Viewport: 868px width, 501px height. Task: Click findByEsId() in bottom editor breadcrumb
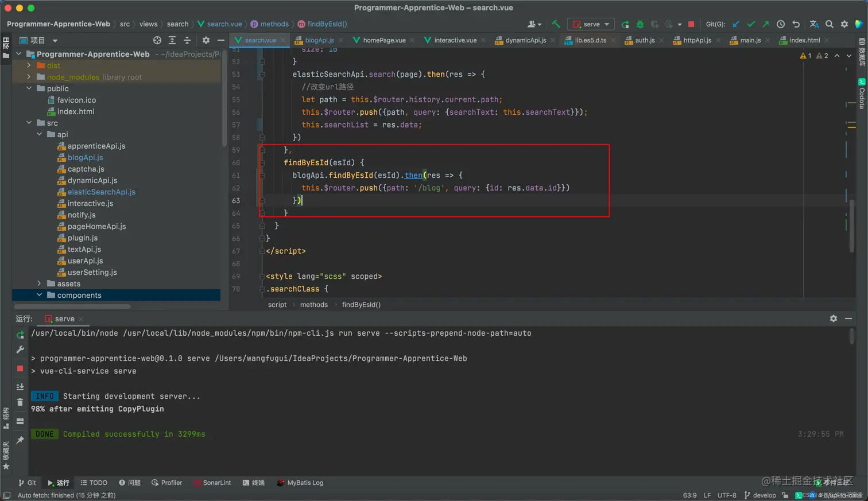[x=361, y=305]
